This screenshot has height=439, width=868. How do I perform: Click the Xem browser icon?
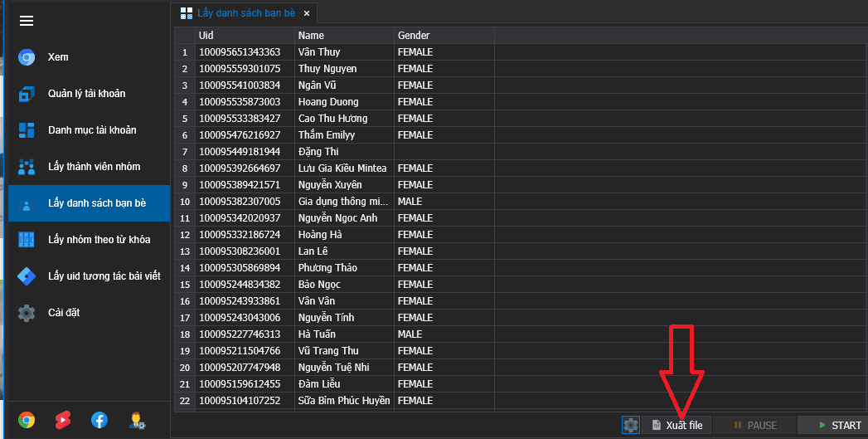pos(27,57)
